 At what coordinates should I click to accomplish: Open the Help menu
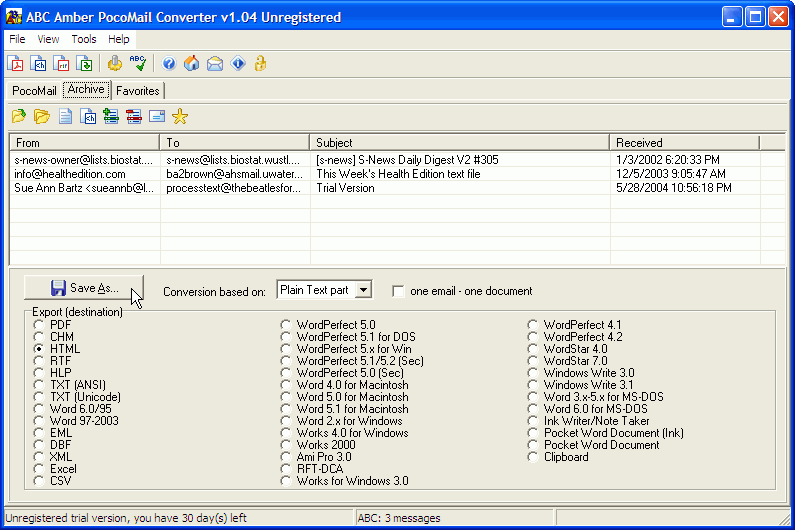pos(119,39)
